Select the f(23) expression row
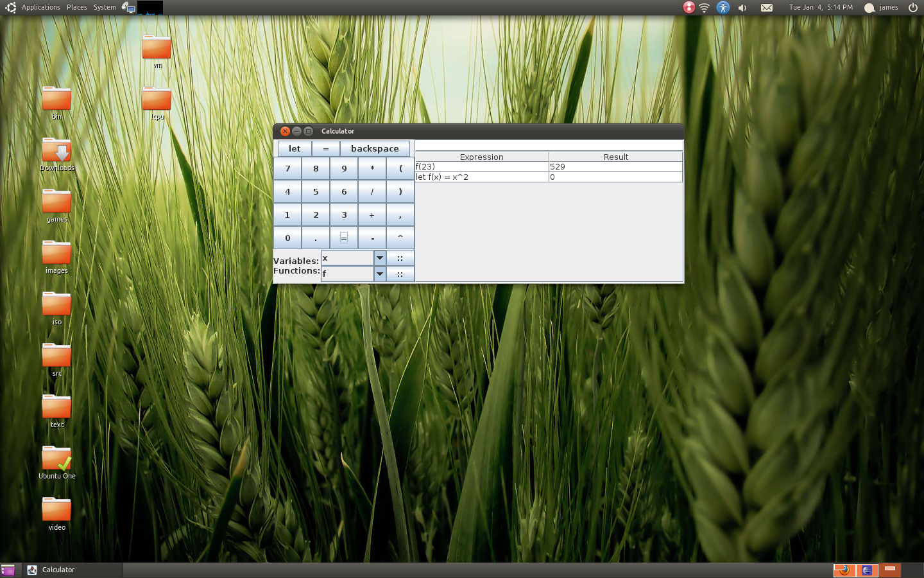Viewport: 924px width, 578px height. (481, 167)
